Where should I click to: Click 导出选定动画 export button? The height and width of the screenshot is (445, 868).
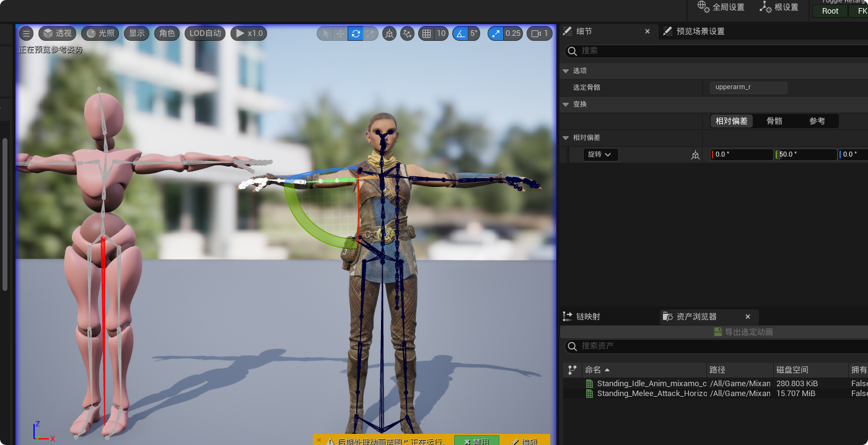pyautogui.click(x=743, y=332)
